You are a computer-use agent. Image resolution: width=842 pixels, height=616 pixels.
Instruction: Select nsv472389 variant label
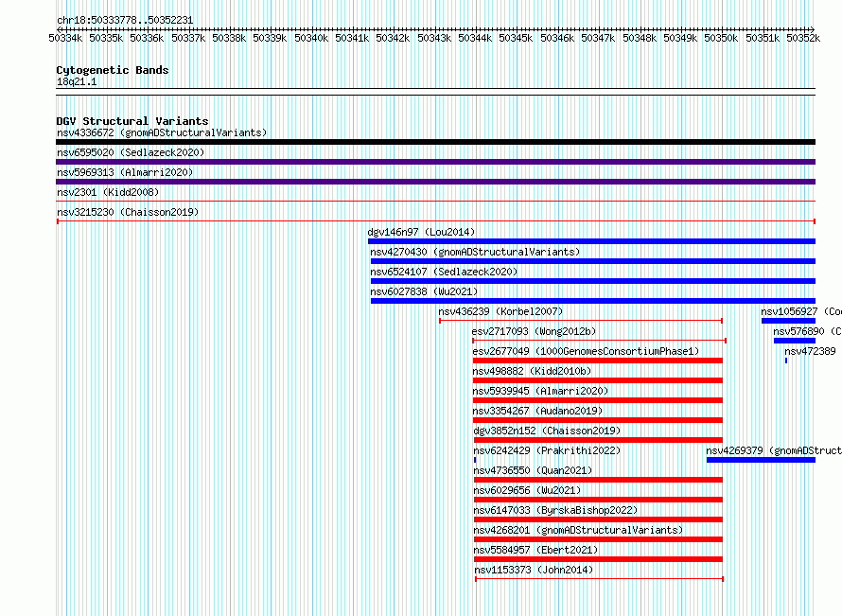tap(811, 351)
